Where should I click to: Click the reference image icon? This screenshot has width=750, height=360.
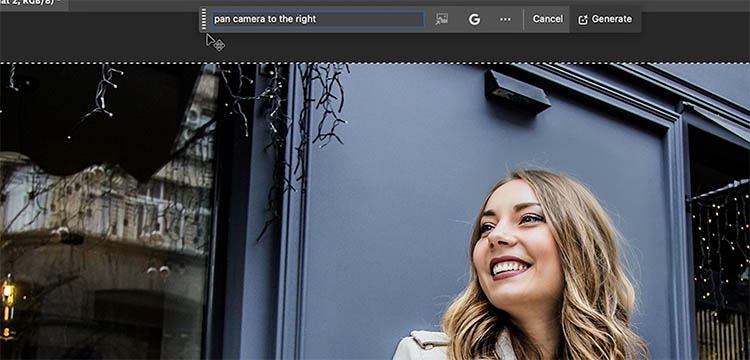pyautogui.click(x=441, y=19)
